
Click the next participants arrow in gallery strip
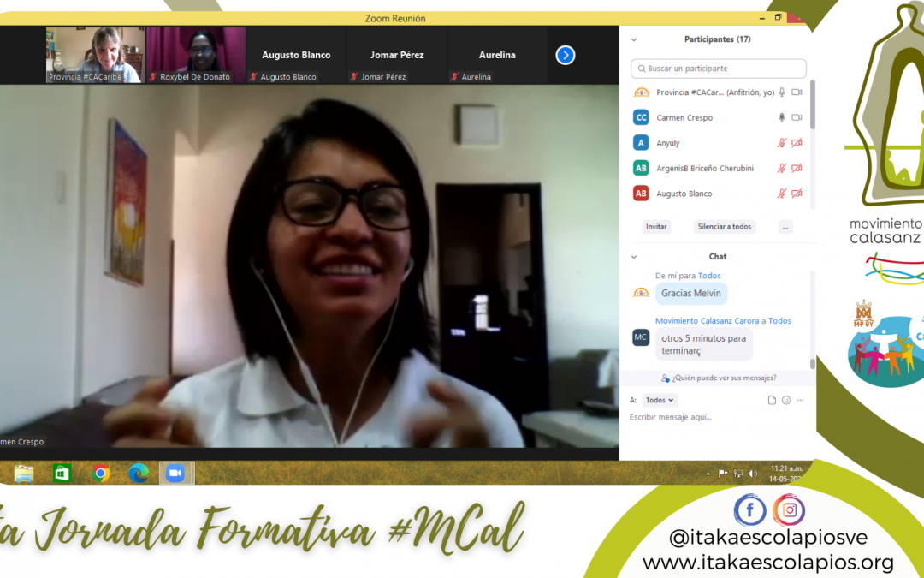point(565,55)
